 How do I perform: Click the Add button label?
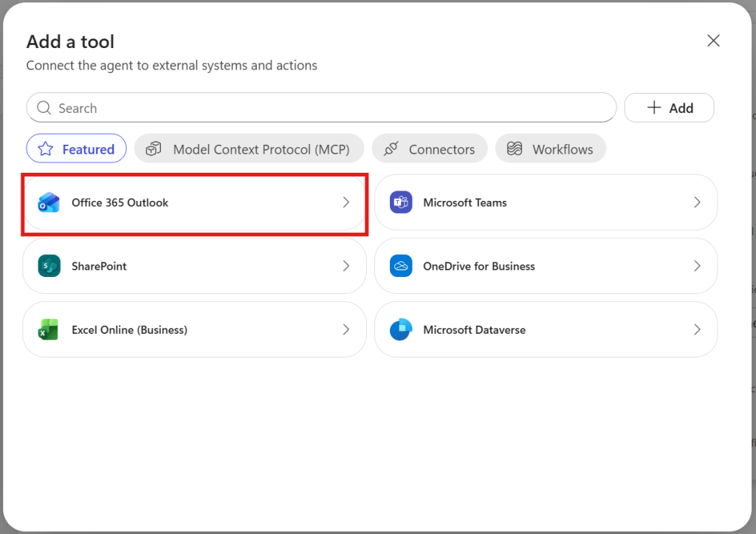point(681,108)
